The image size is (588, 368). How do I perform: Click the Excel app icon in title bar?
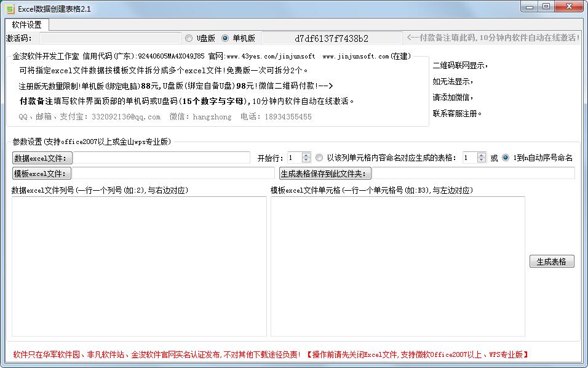[x=10, y=8]
